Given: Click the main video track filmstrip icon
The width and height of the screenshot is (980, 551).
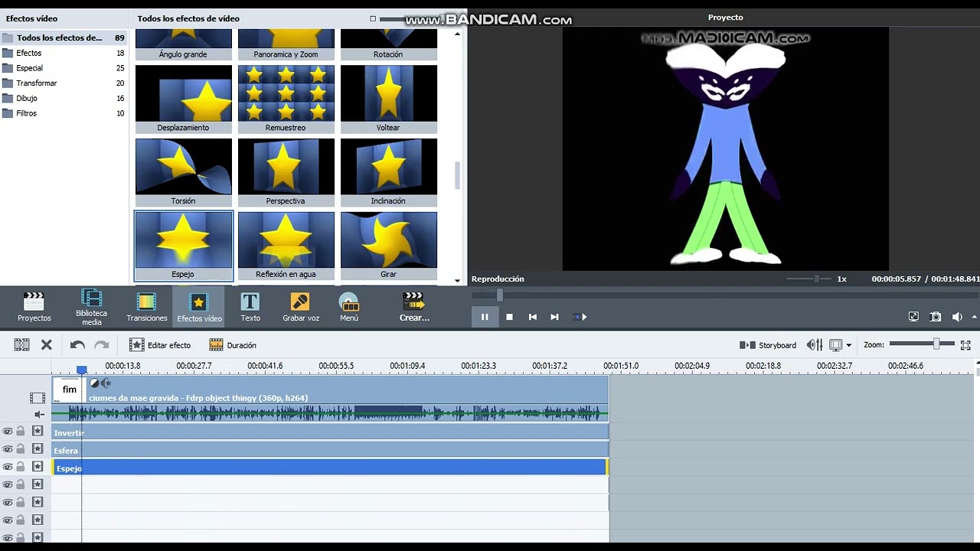Looking at the screenshot, I should tap(37, 398).
